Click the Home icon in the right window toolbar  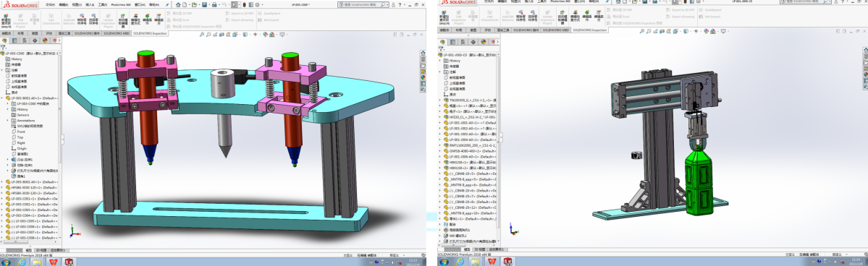tap(618, 1)
